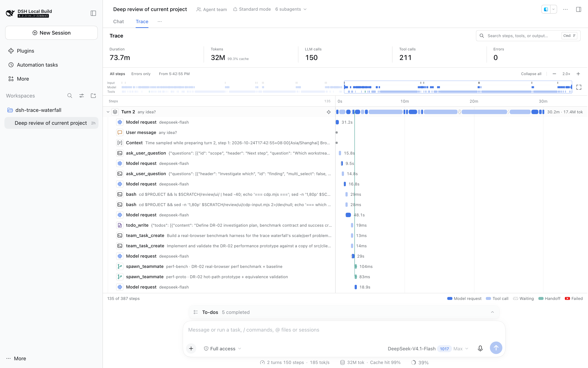Switch to the Chat tab
The width and height of the screenshot is (588, 368).
[x=119, y=22]
